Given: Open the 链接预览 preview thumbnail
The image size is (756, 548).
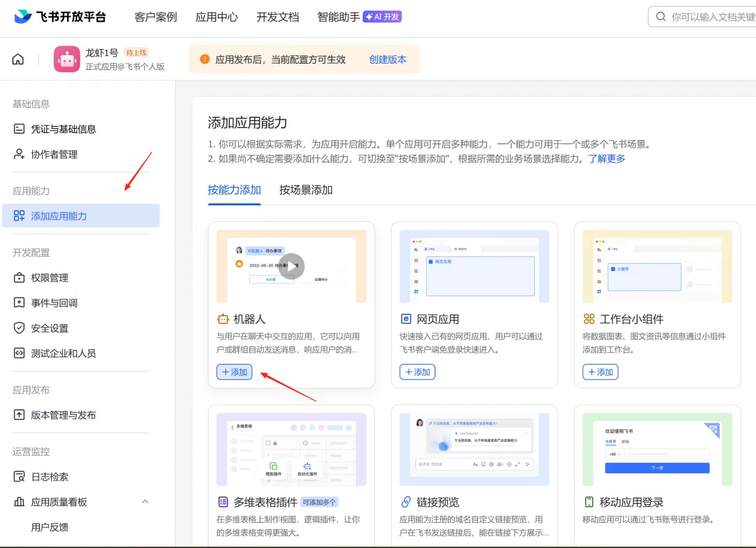Looking at the screenshot, I should [x=475, y=449].
